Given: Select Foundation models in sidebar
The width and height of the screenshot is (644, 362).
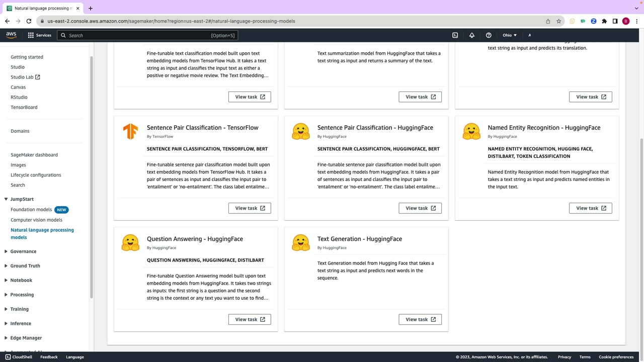Looking at the screenshot, I should point(31,210).
